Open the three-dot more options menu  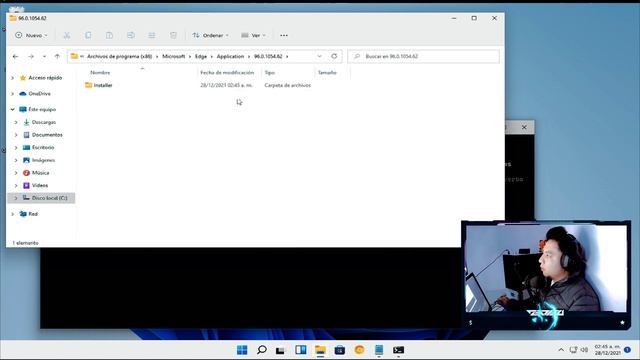284,36
